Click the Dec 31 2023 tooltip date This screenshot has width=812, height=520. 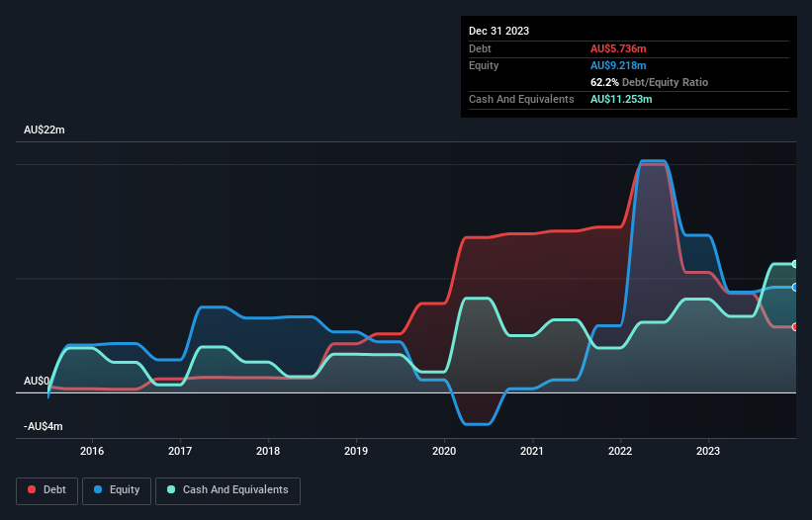point(498,31)
